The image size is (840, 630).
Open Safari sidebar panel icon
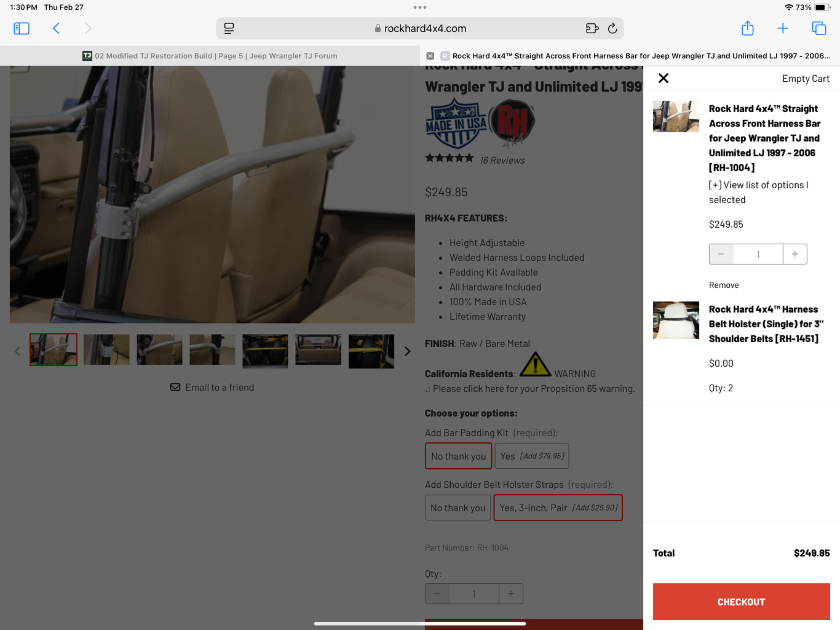pyautogui.click(x=21, y=29)
